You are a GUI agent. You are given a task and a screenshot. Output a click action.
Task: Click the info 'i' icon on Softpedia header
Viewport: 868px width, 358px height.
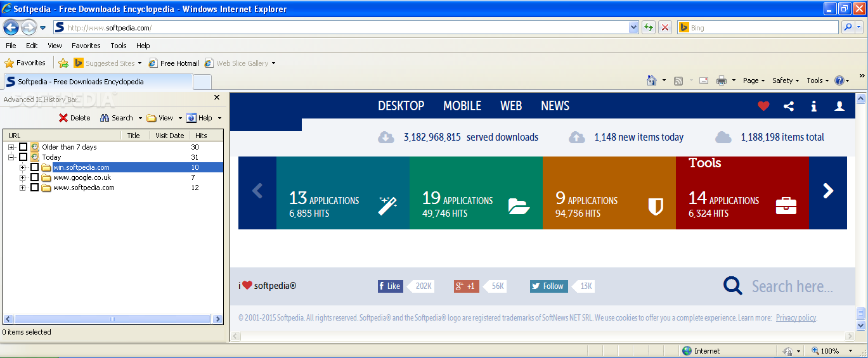pyautogui.click(x=813, y=106)
